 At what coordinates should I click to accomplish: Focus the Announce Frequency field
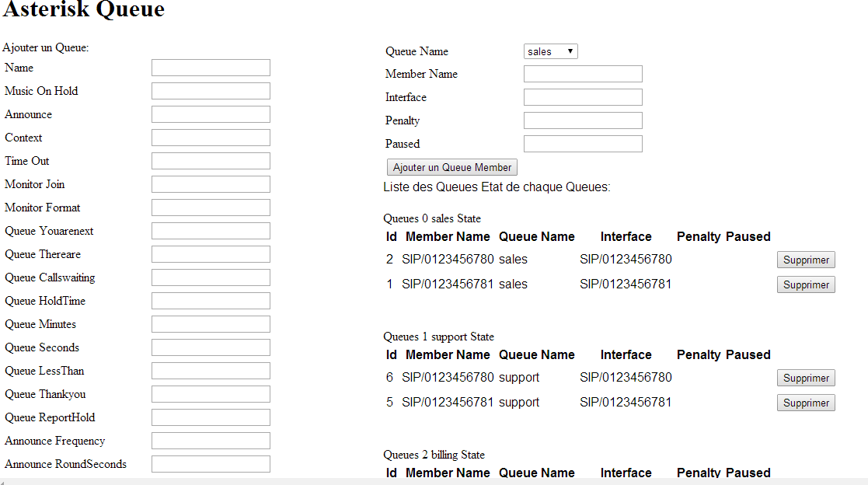pyautogui.click(x=211, y=441)
